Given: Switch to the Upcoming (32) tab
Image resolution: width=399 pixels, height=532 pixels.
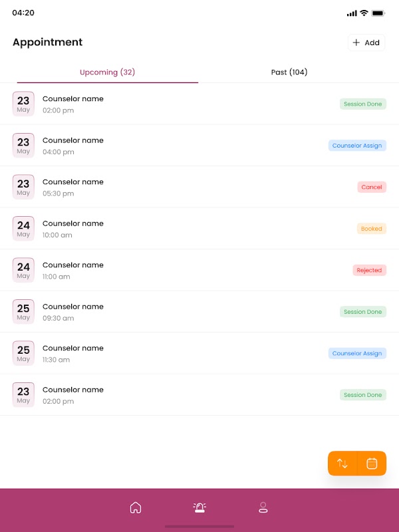Looking at the screenshot, I should pyautogui.click(x=107, y=72).
